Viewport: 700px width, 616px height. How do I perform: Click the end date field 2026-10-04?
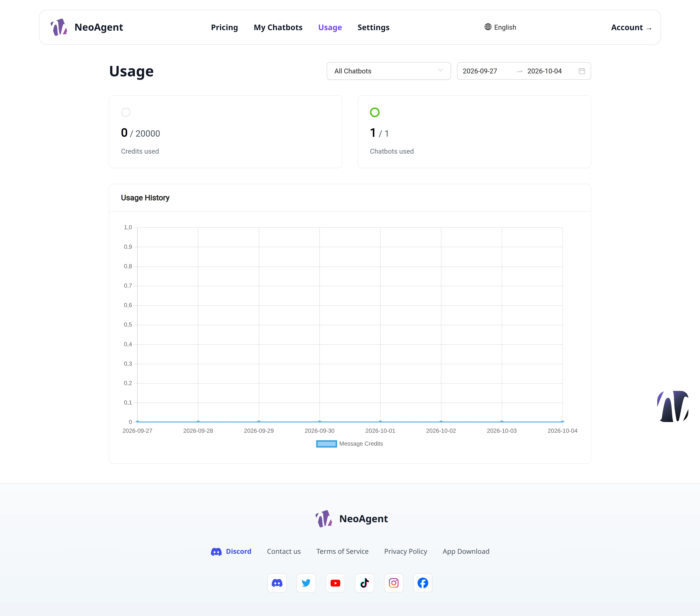(544, 71)
